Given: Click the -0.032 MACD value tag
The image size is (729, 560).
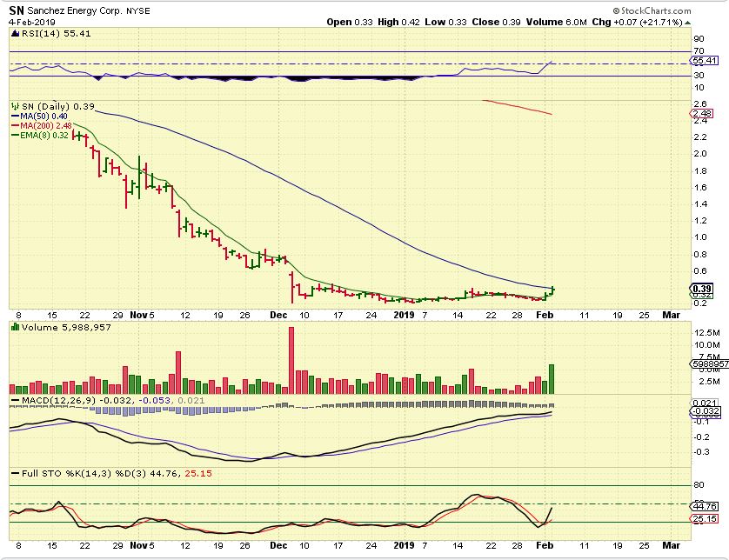Looking at the screenshot, I should (706, 411).
